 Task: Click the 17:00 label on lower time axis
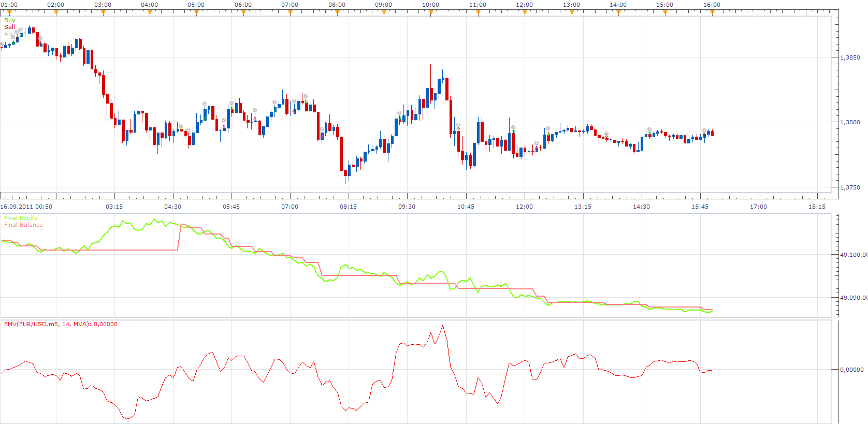[758, 207]
